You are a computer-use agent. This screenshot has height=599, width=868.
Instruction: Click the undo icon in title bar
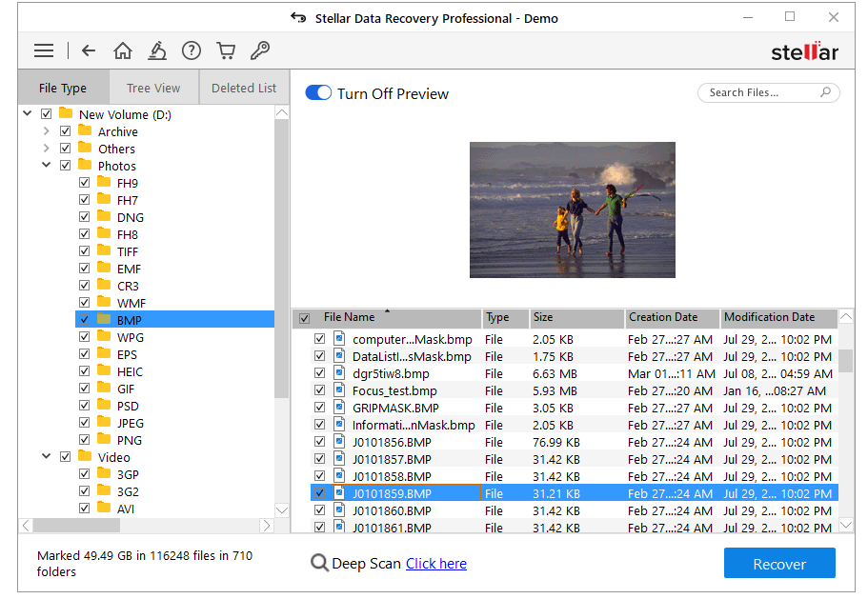pyautogui.click(x=298, y=18)
